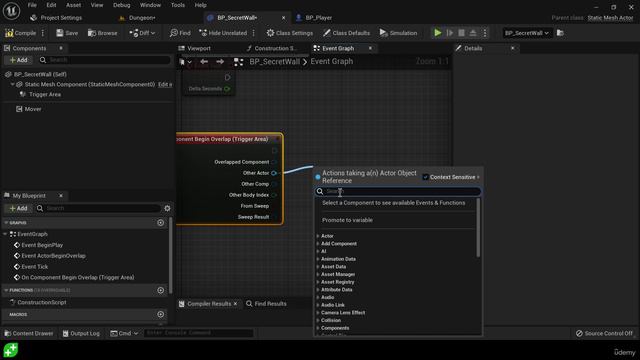This screenshot has height=360, width=640.
Task: Click the Stop playback button
Action: 461,33
